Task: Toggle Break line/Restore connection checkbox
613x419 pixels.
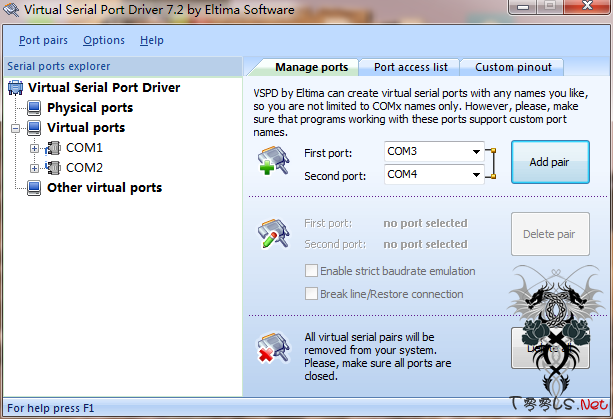Action: pyautogui.click(x=311, y=294)
